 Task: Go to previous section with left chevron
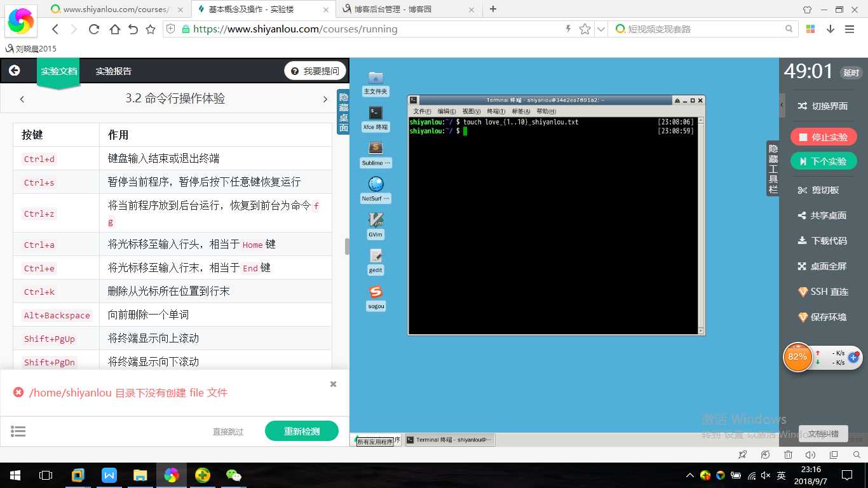tap(22, 99)
